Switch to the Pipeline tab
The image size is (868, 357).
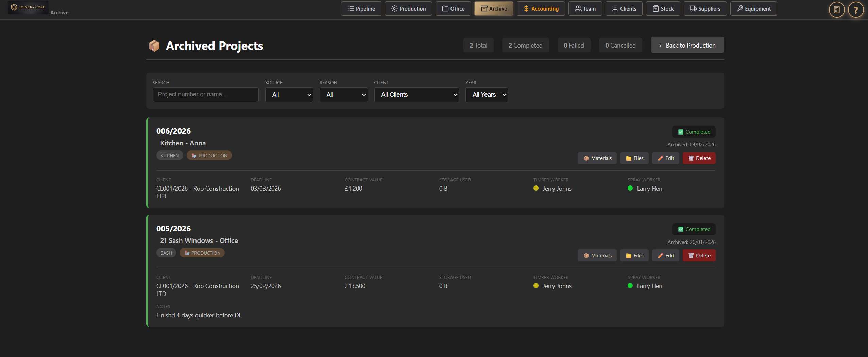[361, 8]
